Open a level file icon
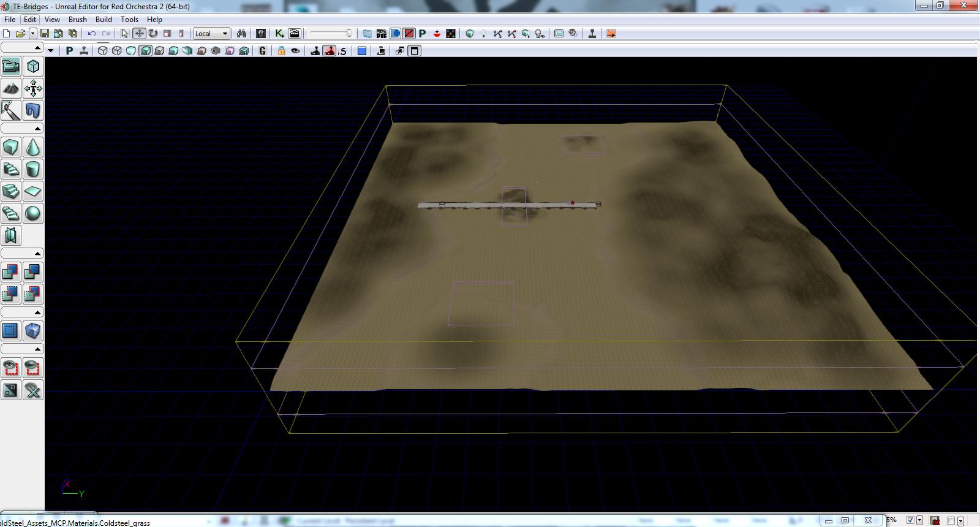Screen dimensions: 980x527 pyautogui.click(x=20, y=34)
